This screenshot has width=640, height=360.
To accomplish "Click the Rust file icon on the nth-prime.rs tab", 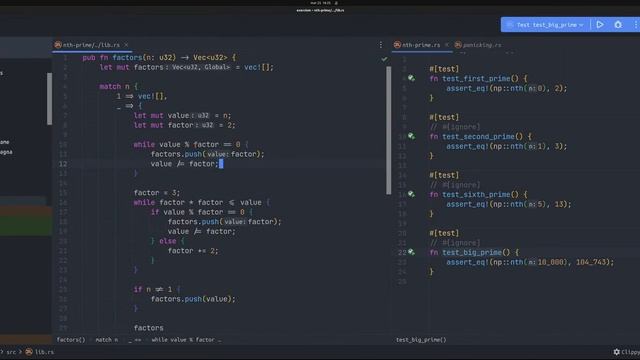I will coord(397,45).
